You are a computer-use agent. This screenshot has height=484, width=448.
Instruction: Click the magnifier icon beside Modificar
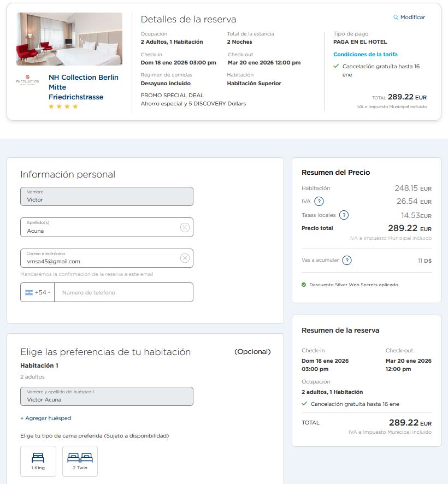click(x=396, y=17)
